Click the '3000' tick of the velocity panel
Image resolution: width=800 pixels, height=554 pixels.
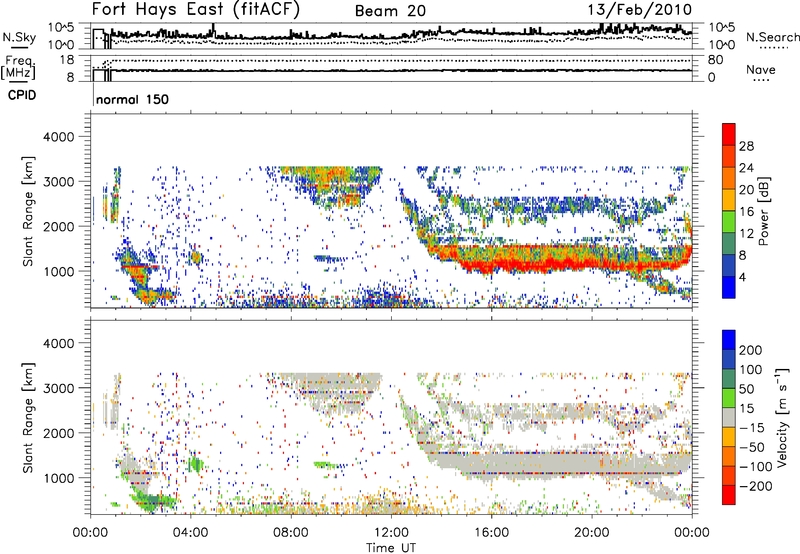[x=58, y=388]
